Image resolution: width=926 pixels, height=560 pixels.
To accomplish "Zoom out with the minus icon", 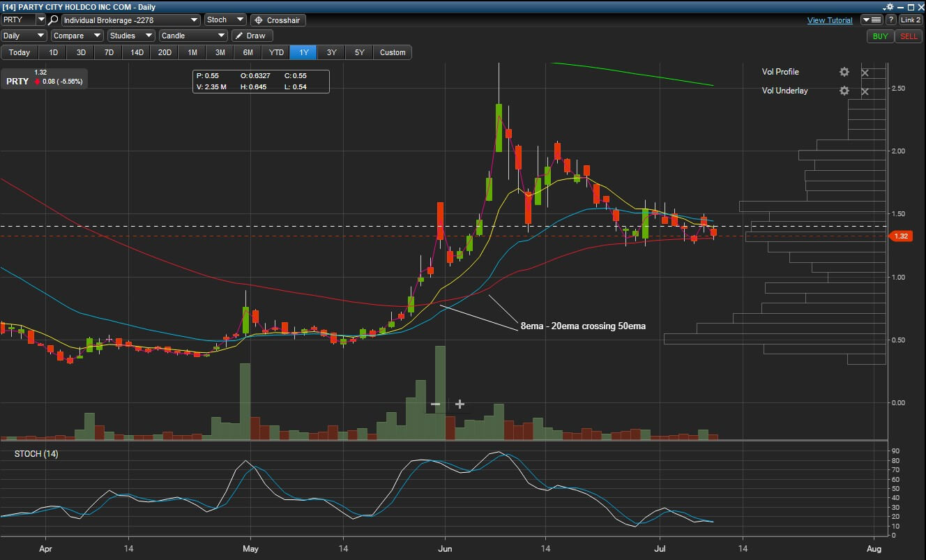I will (x=436, y=404).
